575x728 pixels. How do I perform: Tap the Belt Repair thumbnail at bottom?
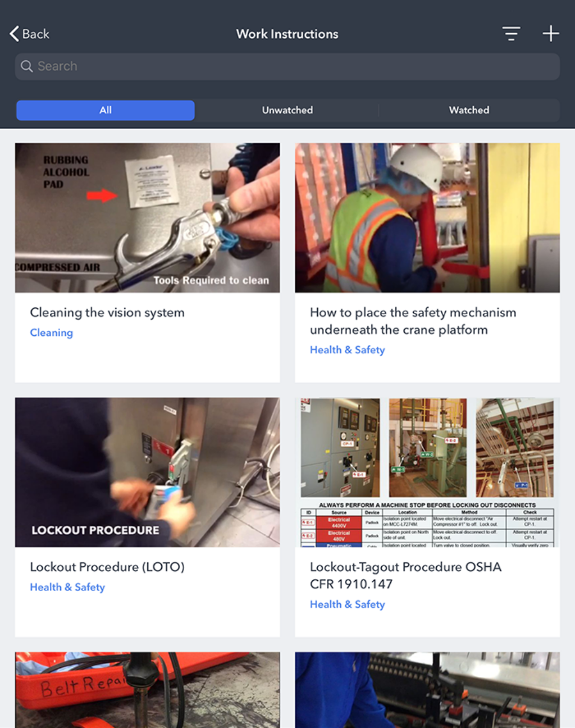[x=147, y=690]
